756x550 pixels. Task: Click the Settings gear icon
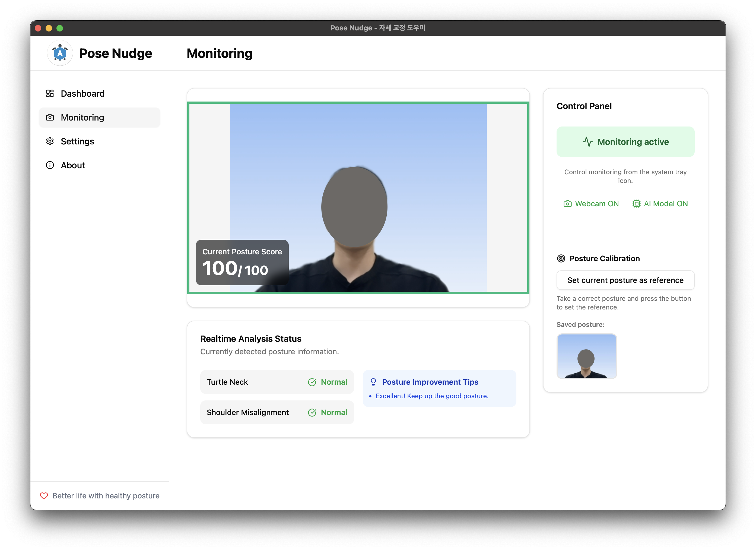click(x=50, y=141)
